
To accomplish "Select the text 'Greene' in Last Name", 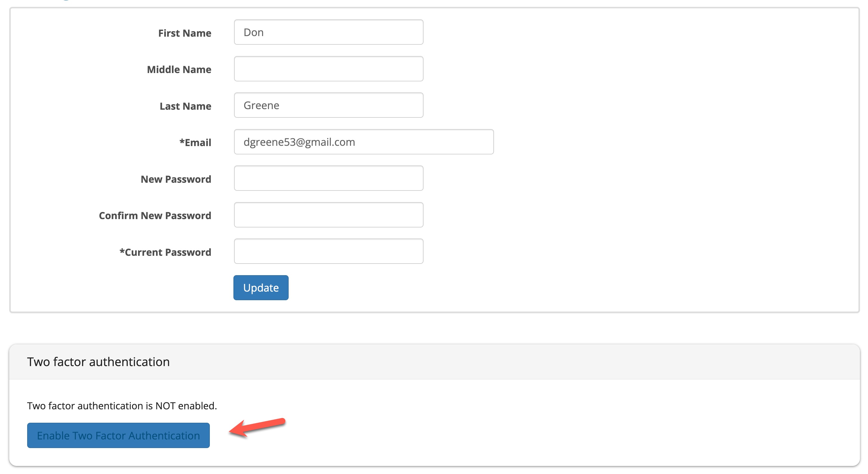I will 261,105.
